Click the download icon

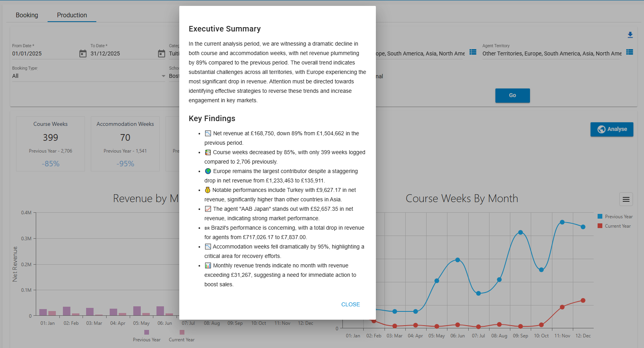tap(630, 35)
